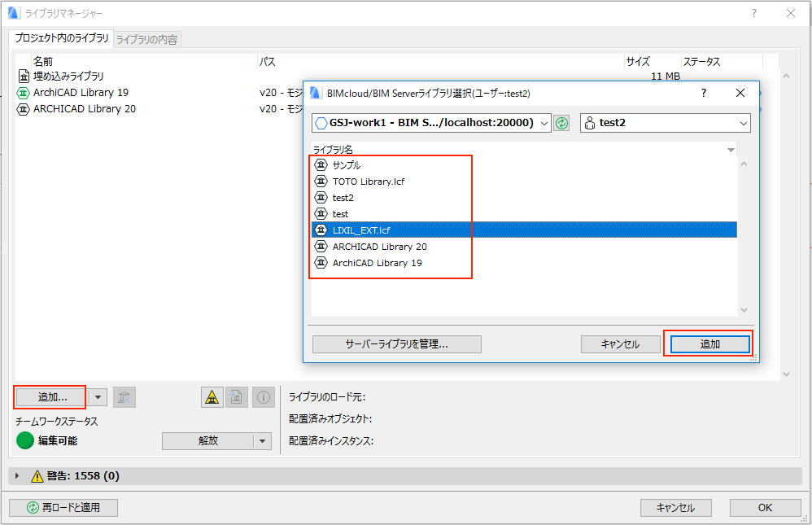Viewport: 812px width, 525px height.
Task: Select ARCHICAD Library 20 in server list
Action: tap(379, 247)
